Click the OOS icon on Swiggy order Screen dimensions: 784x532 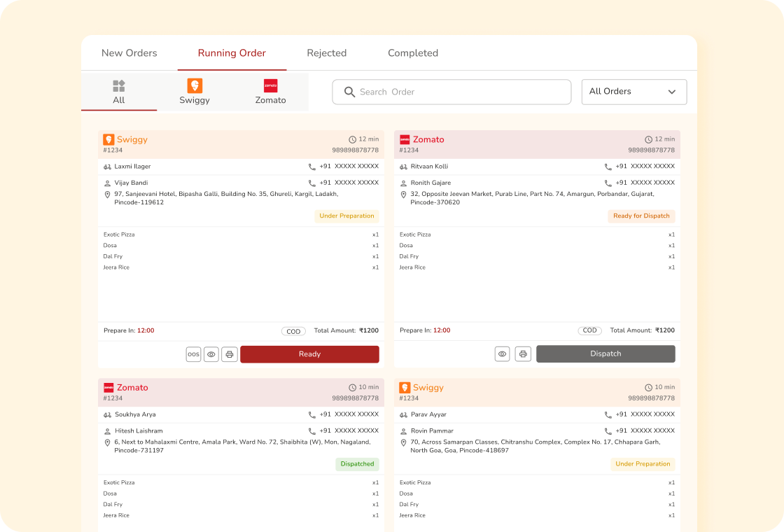(193, 354)
